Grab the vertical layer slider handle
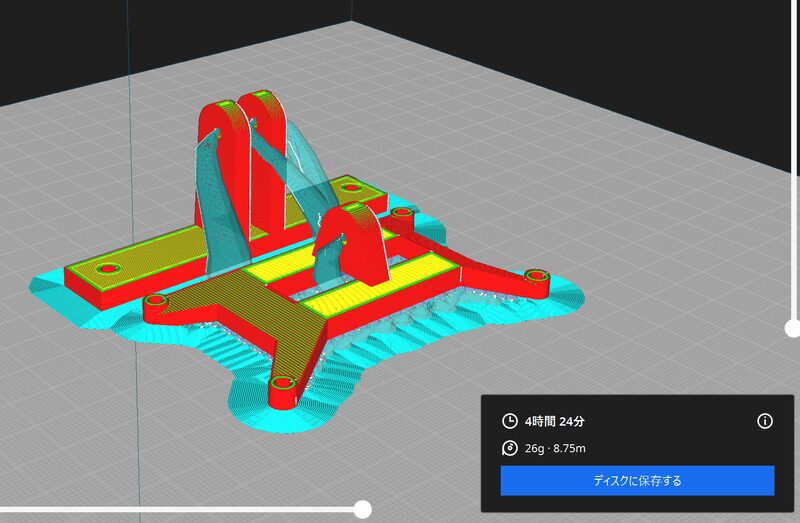This screenshot has width=800, height=523. tap(792, 327)
